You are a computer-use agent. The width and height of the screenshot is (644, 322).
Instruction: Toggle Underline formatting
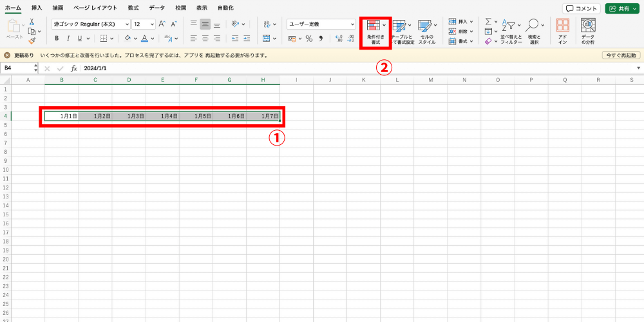coord(79,39)
